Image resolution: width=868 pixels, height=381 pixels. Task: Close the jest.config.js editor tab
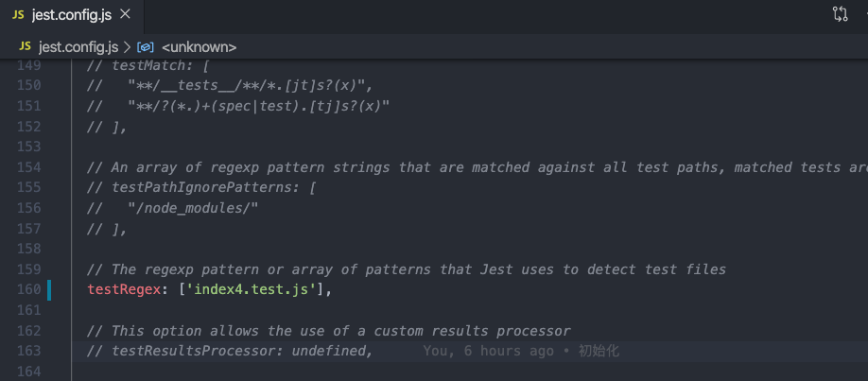(126, 14)
